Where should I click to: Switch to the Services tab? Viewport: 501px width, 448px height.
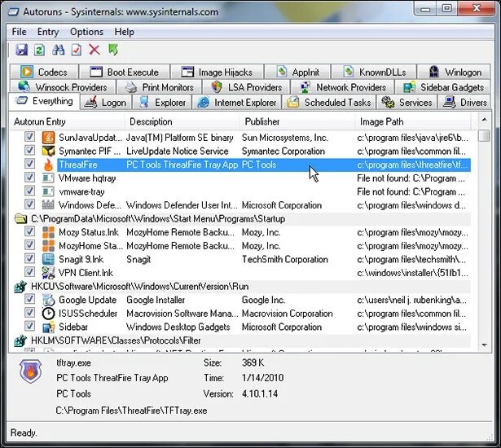click(x=407, y=103)
